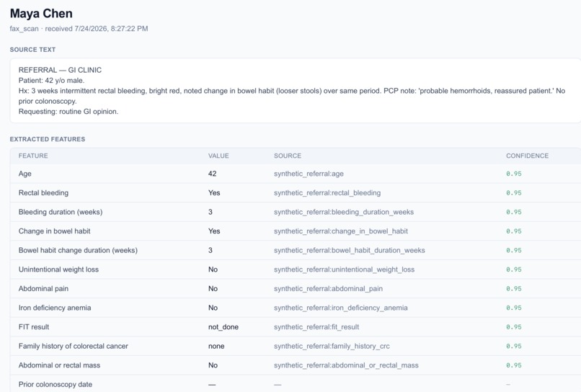Click synthetic_referral:abdominal_or_rectal_mass source
Image resolution: width=581 pixels, height=392 pixels.
[346, 365]
